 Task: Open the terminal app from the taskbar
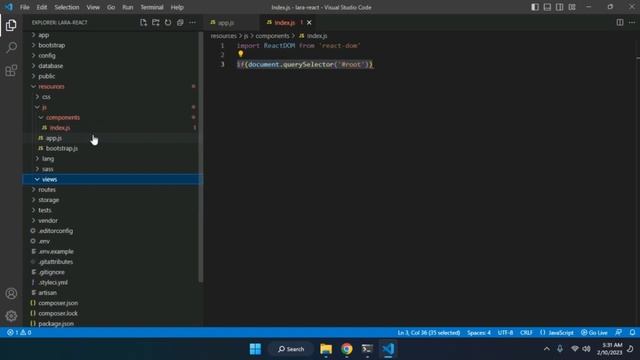click(367, 349)
